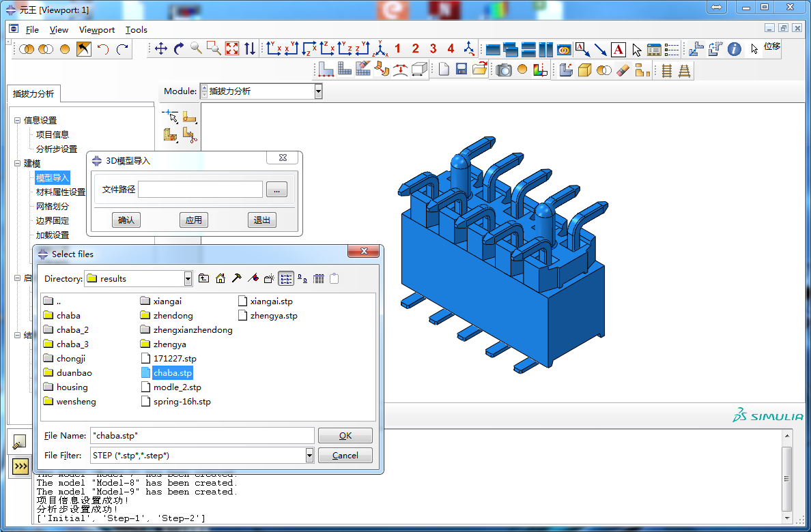This screenshot has height=532, width=811.
Task: Click the Save floppy disk icon
Action: [461, 70]
